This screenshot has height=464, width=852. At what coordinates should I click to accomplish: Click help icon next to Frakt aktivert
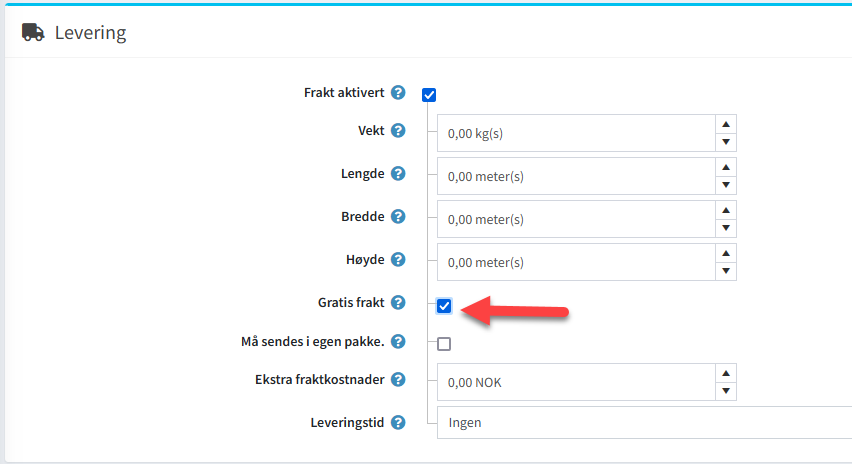tap(398, 93)
